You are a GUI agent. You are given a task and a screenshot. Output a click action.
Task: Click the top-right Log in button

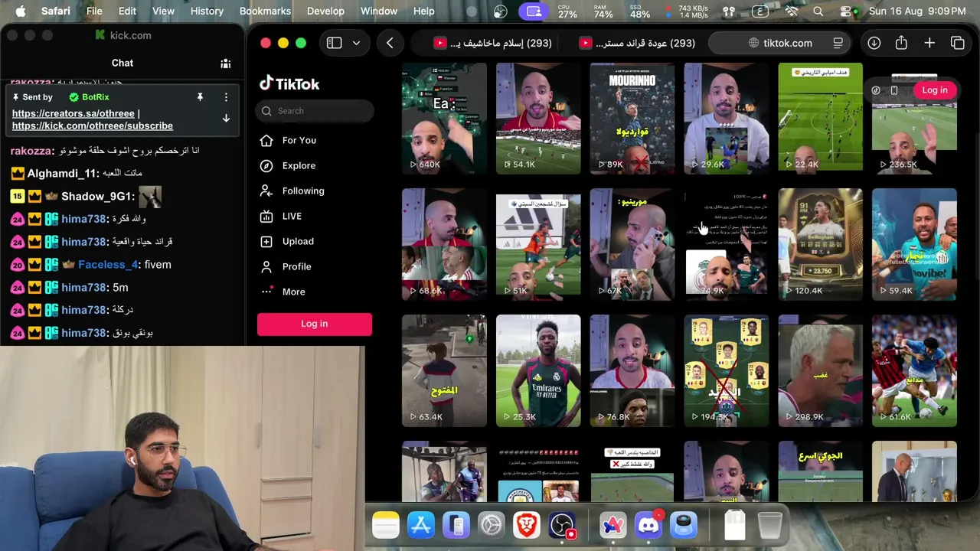(x=935, y=90)
